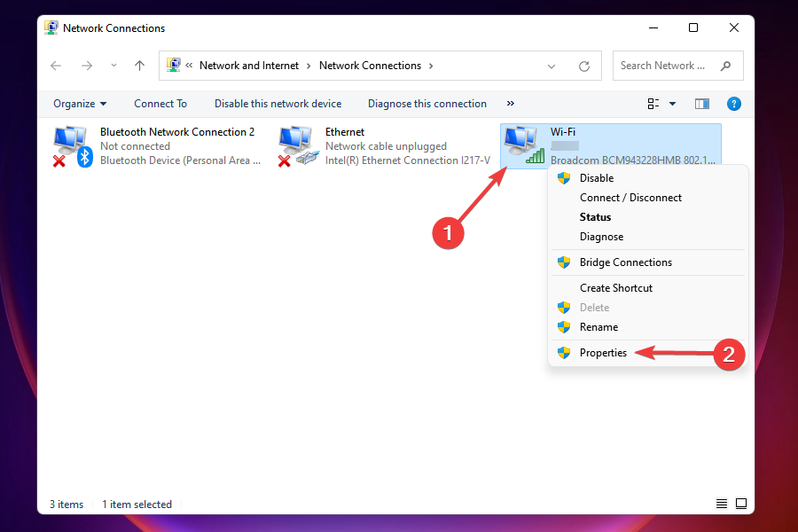This screenshot has width=798, height=532.
Task: Choose Diagnose in the context menu
Action: pos(648,237)
